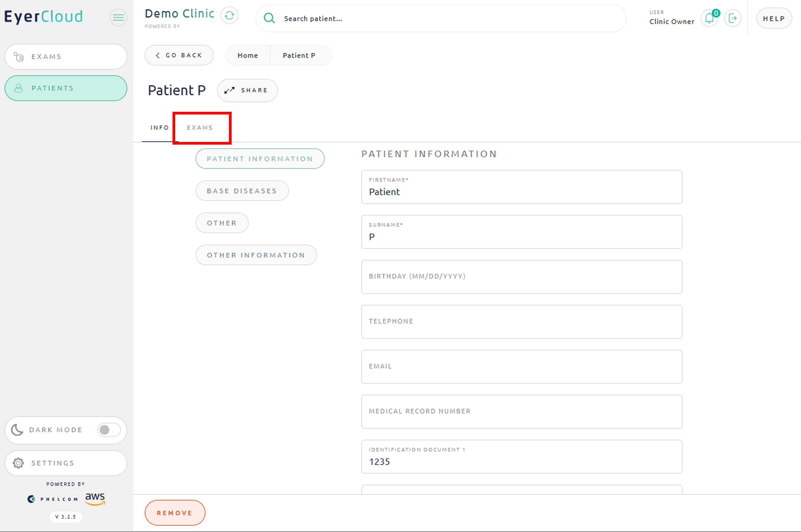This screenshot has width=801, height=532.
Task: Click the search magnifier icon
Action: (269, 18)
